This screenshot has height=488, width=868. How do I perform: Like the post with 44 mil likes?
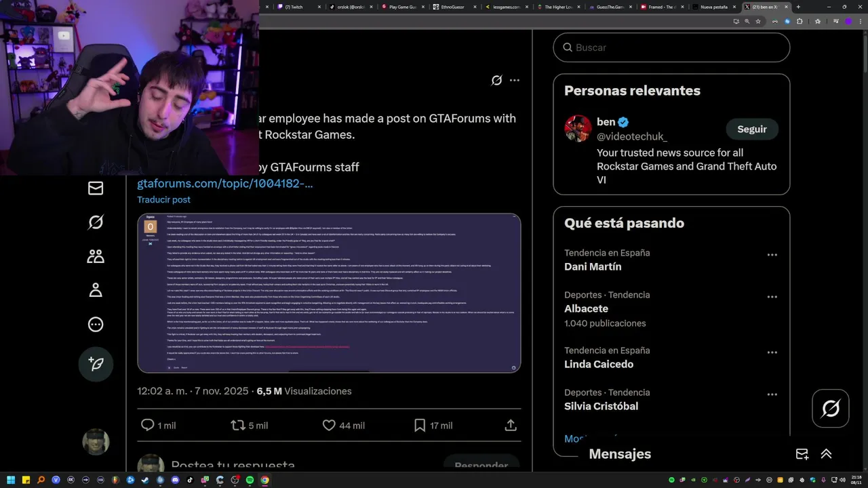pos(329,425)
